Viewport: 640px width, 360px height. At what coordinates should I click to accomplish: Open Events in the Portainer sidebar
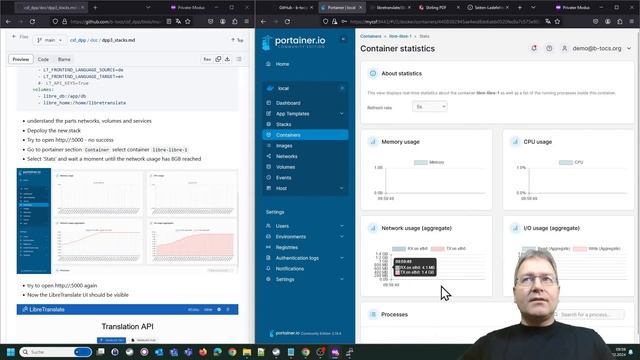283,178
